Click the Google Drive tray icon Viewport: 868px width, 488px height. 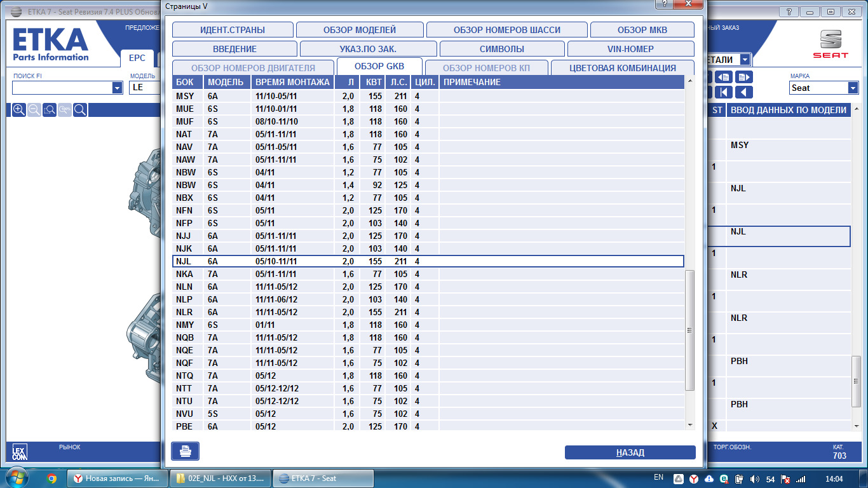click(678, 478)
